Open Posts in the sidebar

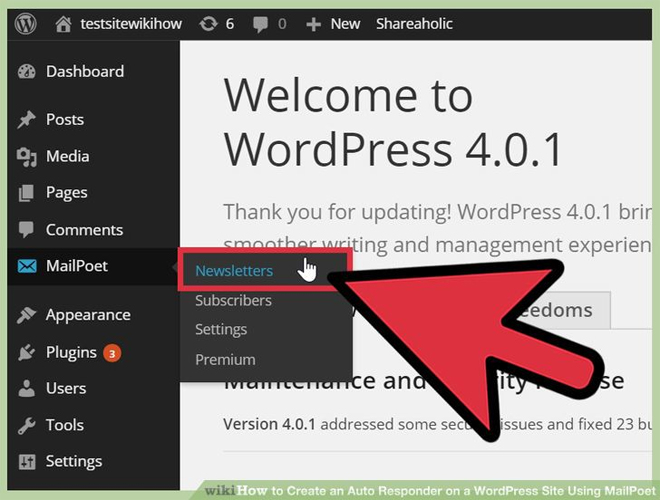[65, 120]
